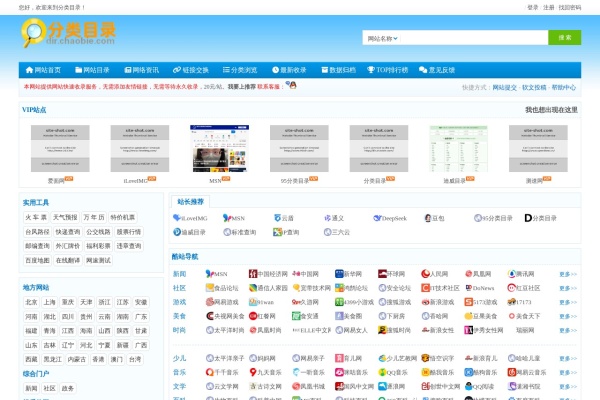The image size is (600, 400).
Task: Click the 网易游戏 icon in 游戏 row
Action: 210,302
